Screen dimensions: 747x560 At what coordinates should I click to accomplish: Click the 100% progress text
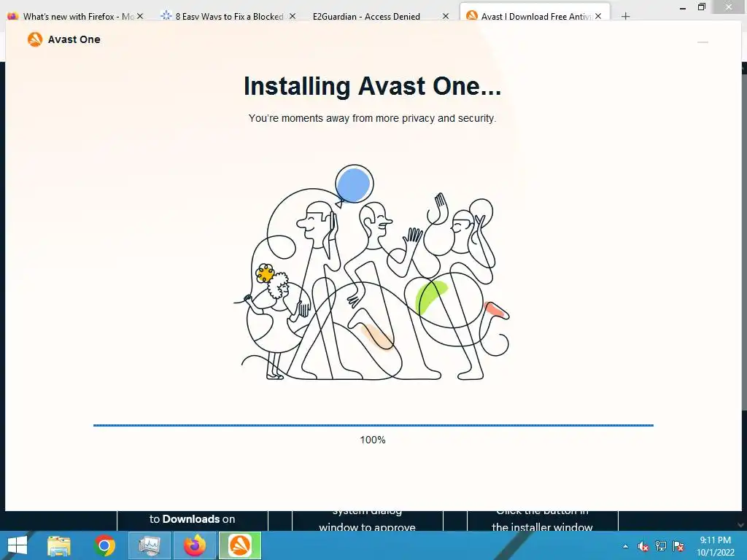pos(373,440)
